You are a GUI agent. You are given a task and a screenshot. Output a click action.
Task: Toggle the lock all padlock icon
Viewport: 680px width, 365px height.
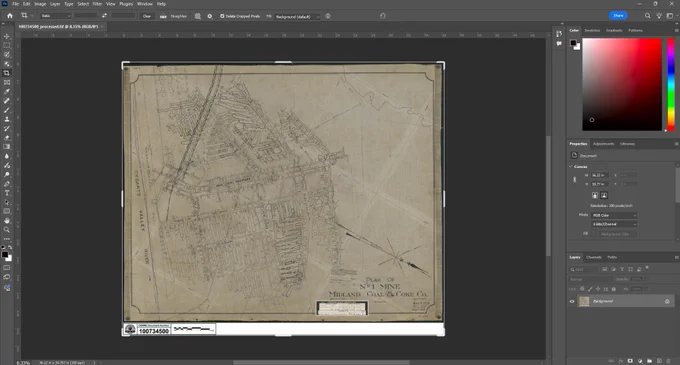614,289
